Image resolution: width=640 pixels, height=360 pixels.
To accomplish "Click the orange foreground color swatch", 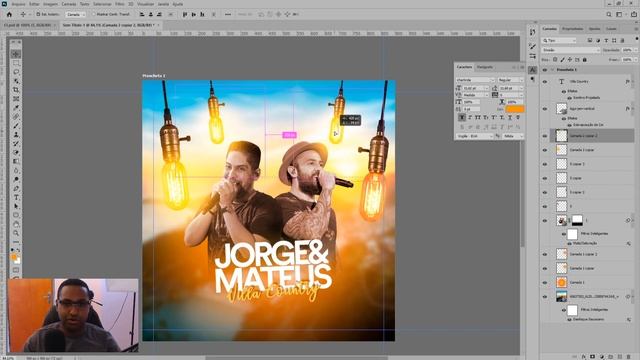I will point(14,257).
